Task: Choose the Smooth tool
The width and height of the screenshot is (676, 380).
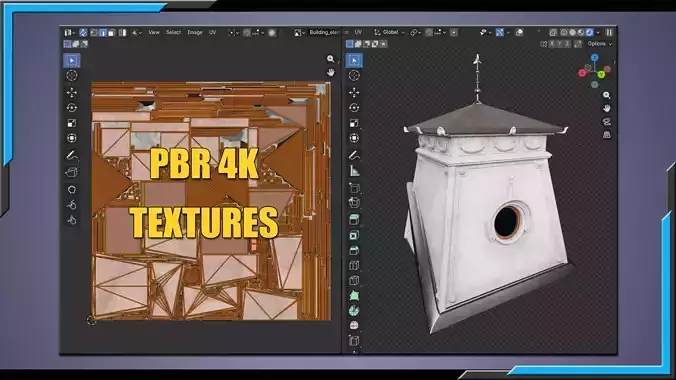Action: (x=354, y=325)
